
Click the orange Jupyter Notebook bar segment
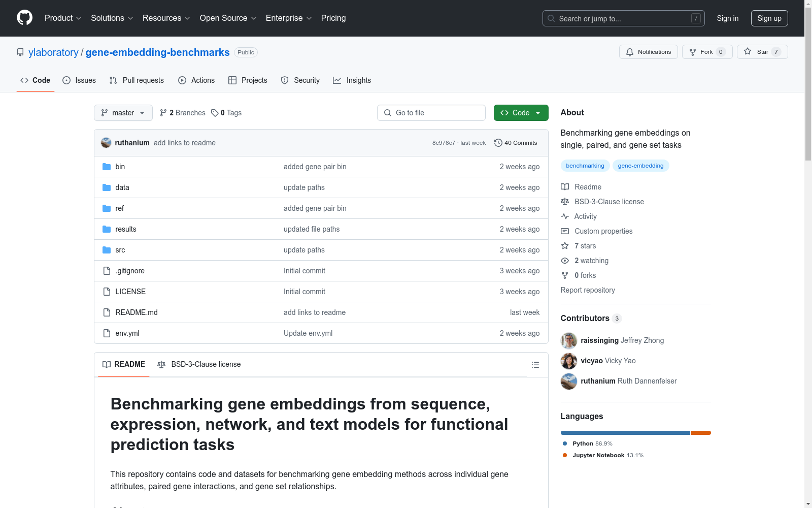(x=701, y=433)
